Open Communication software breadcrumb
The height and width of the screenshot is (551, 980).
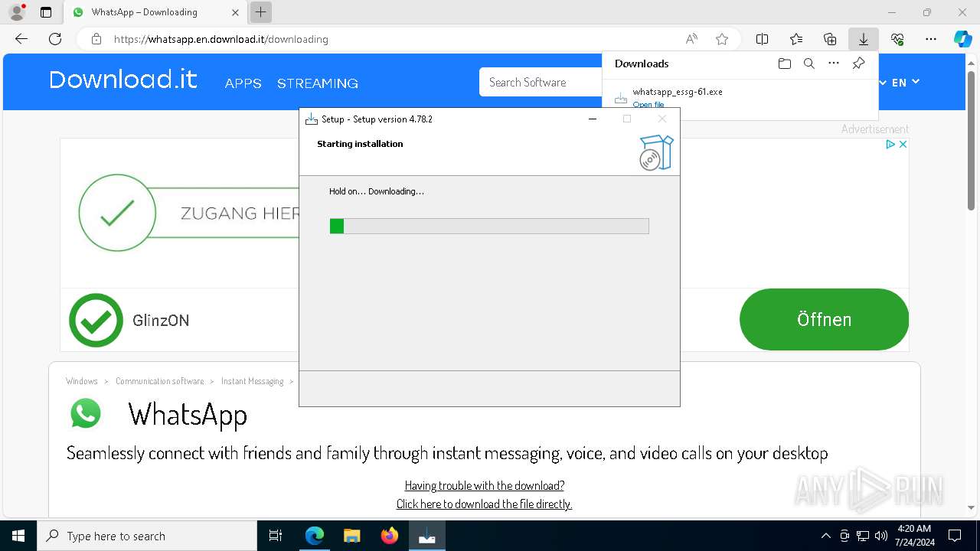coord(160,381)
